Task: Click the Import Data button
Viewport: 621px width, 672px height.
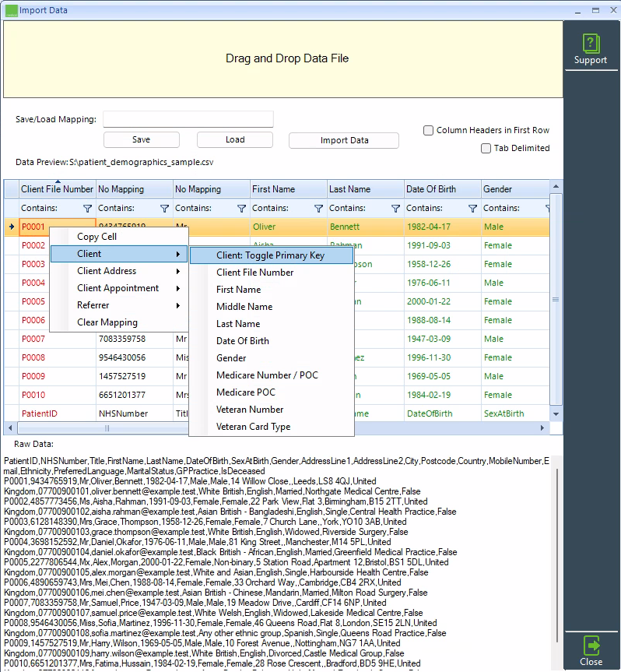Action: pos(344,141)
